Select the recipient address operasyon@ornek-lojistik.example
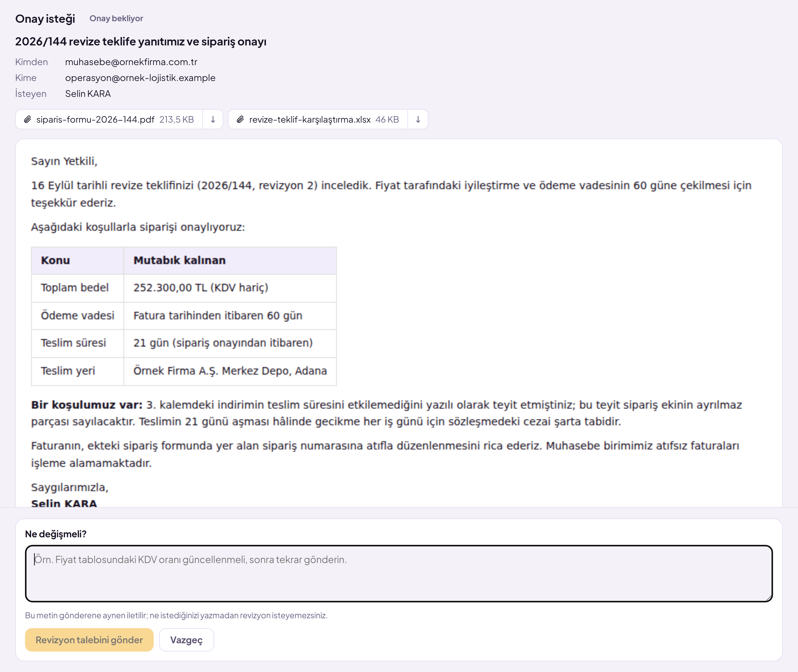Screen dimensions: 798x672 click(x=140, y=78)
